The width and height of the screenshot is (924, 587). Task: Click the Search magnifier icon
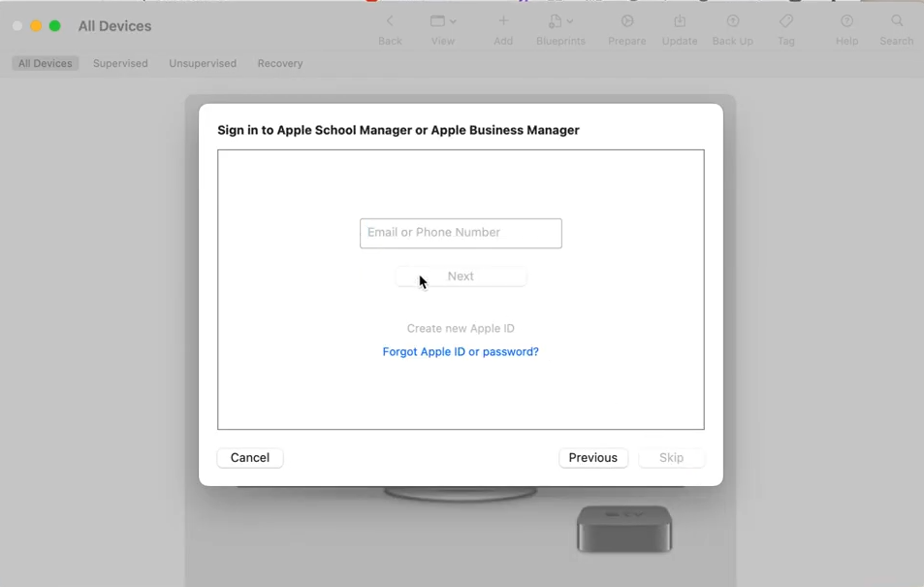[896, 21]
